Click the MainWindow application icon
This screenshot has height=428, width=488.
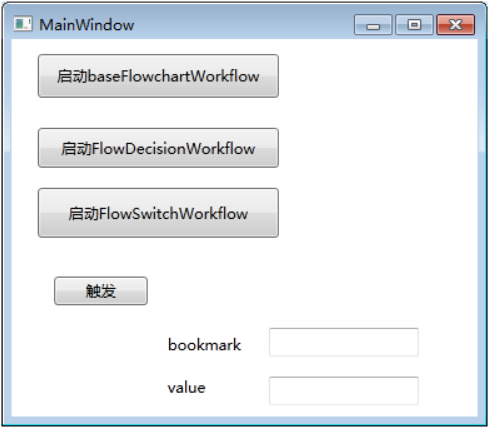click(x=23, y=24)
